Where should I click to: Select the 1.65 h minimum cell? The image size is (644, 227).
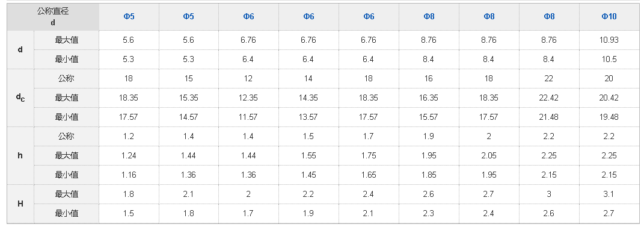(369, 175)
